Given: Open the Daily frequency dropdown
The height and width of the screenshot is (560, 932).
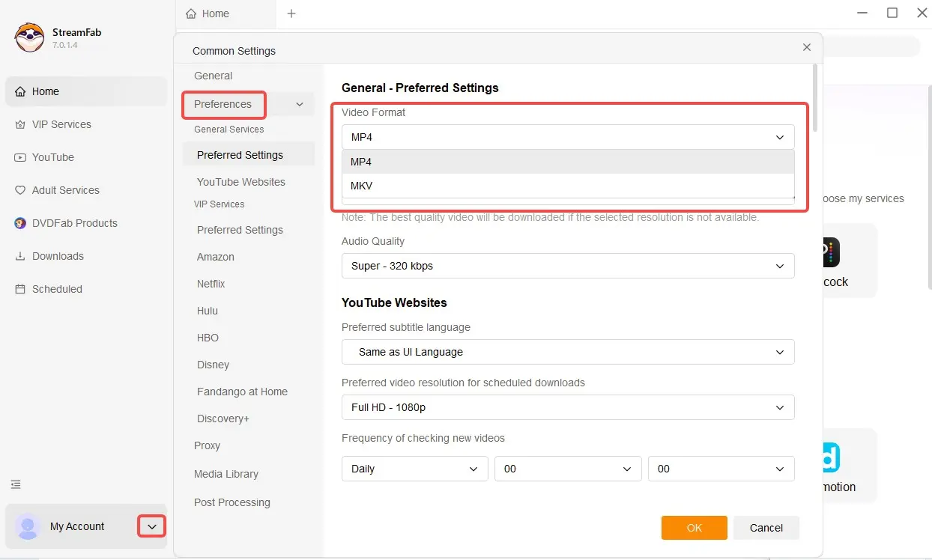Looking at the screenshot, I should (415, 469).
